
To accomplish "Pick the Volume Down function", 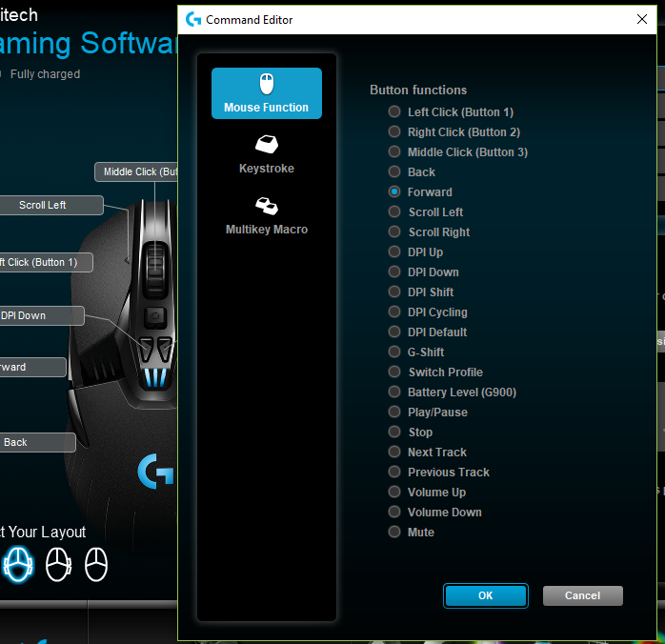I will [394, 512].
